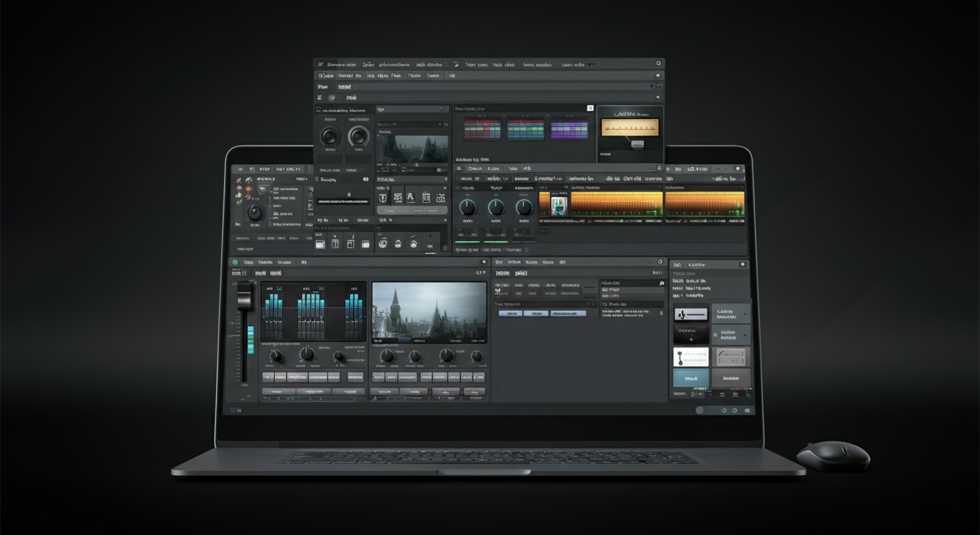
Task: Select the camera thumbnail icon beside the waveform track
Action: (x=558, y=206)
